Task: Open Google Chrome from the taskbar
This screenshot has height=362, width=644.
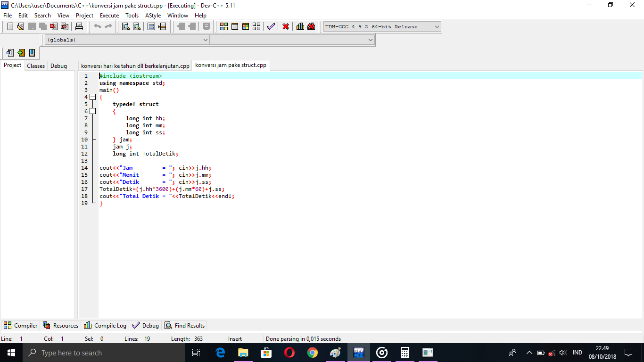Action: pos(313,352)
